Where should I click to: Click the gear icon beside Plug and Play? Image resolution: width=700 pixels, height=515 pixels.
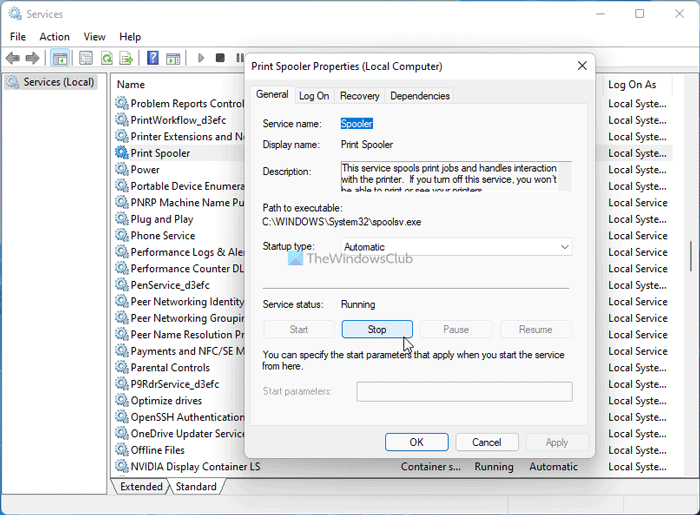point(121,219)
